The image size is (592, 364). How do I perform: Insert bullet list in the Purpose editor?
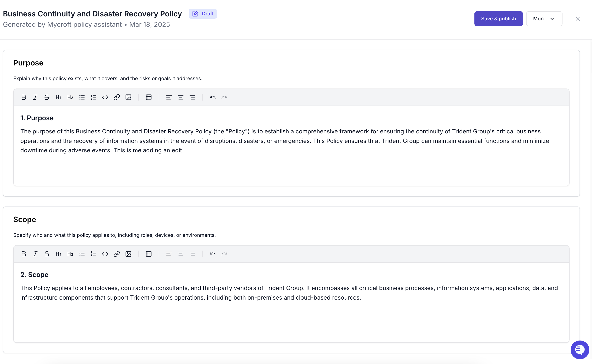click(82, 97)
